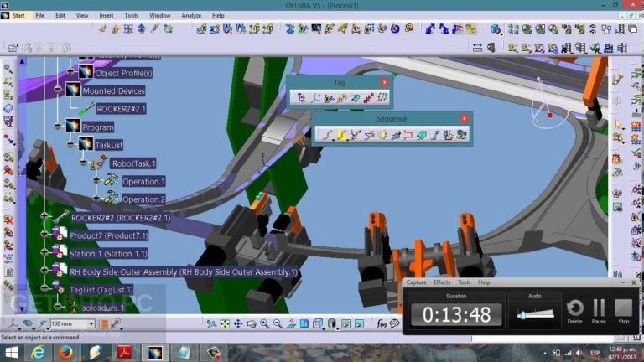Click the Zoom In magnifier icon

coord(264,323)
